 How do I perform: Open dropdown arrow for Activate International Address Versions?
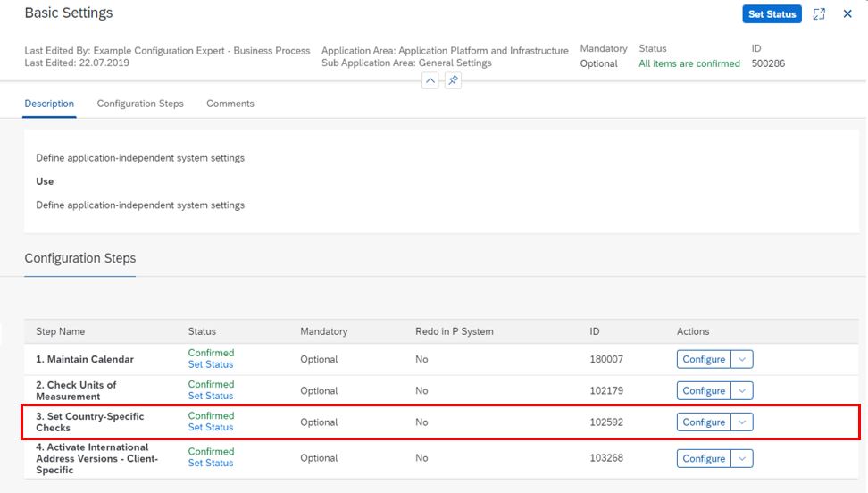point(742,458)
